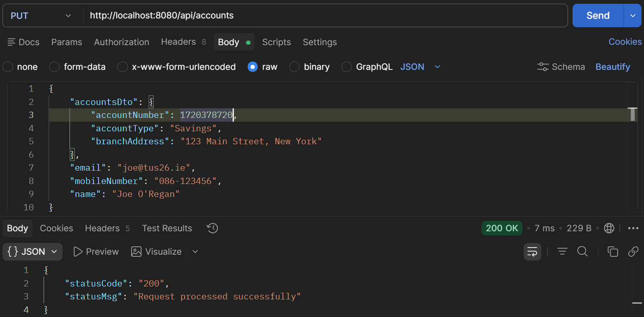This screenshot has height=317, width=644.
Task: Click the Beautify link
Action: pos(613,67)
